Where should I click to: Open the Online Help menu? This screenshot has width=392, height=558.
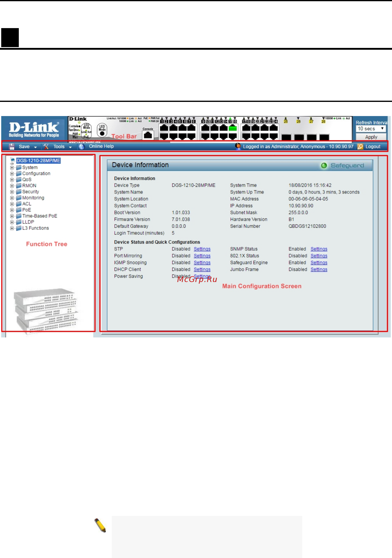tap(101, 146)
